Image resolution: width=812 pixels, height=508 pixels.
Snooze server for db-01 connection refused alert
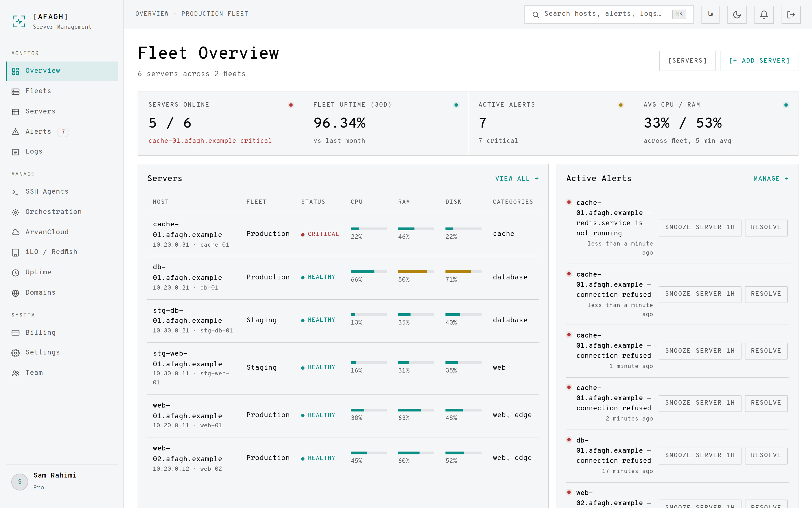700,456
